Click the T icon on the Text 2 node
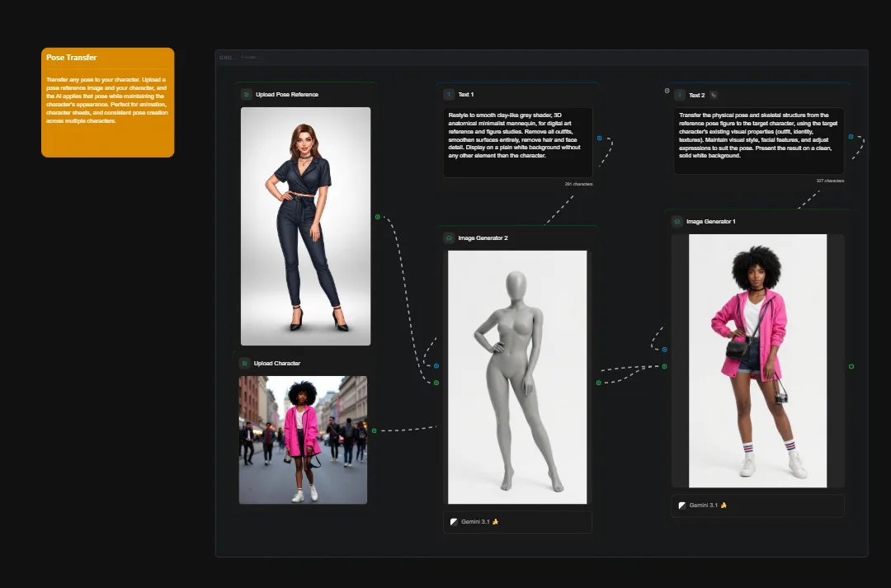Viewport: 891px width, 588px height. click(680, 95)
